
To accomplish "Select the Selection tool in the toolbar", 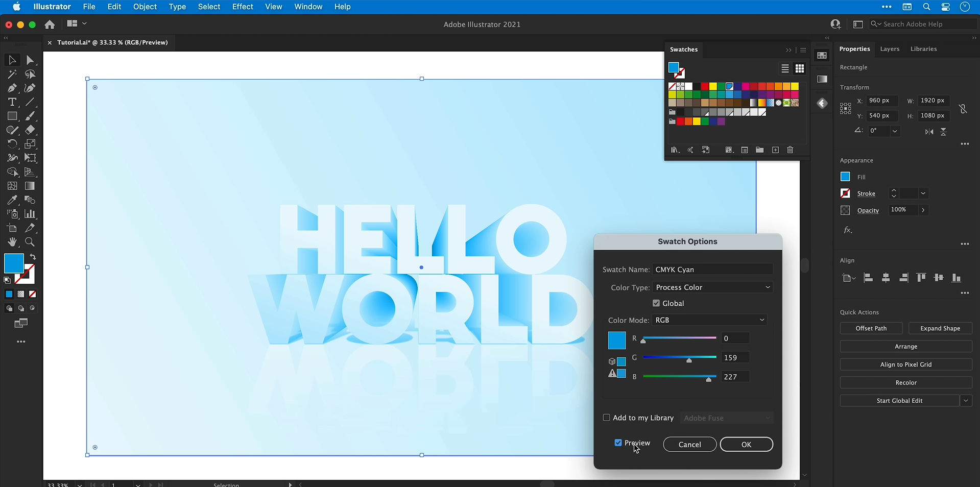I will point(12,60).
